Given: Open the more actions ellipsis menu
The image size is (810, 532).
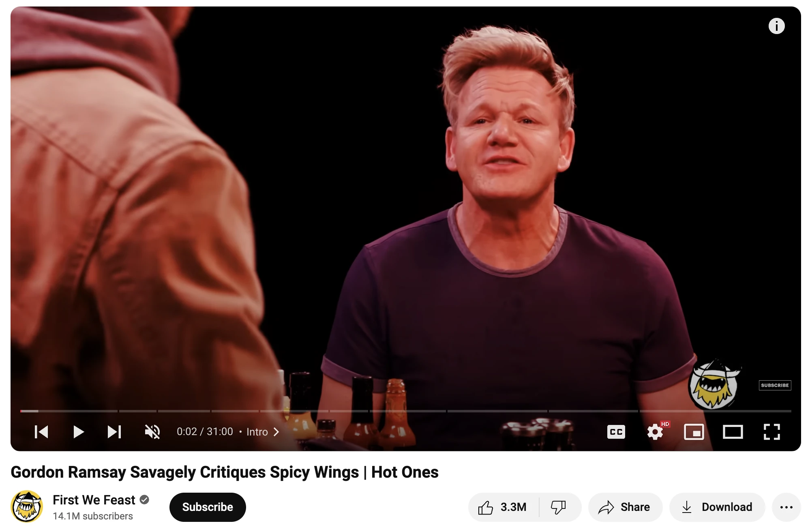Looking at the screenshot, I should (x=786, y=507).
